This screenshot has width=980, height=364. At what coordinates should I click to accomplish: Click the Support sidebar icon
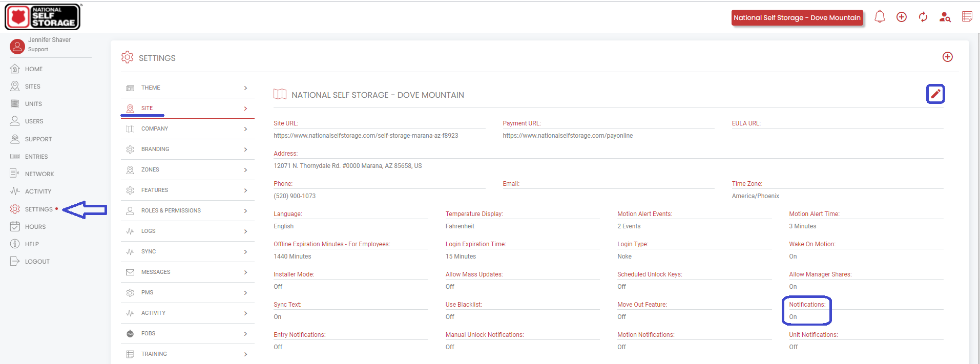point(15,139)
